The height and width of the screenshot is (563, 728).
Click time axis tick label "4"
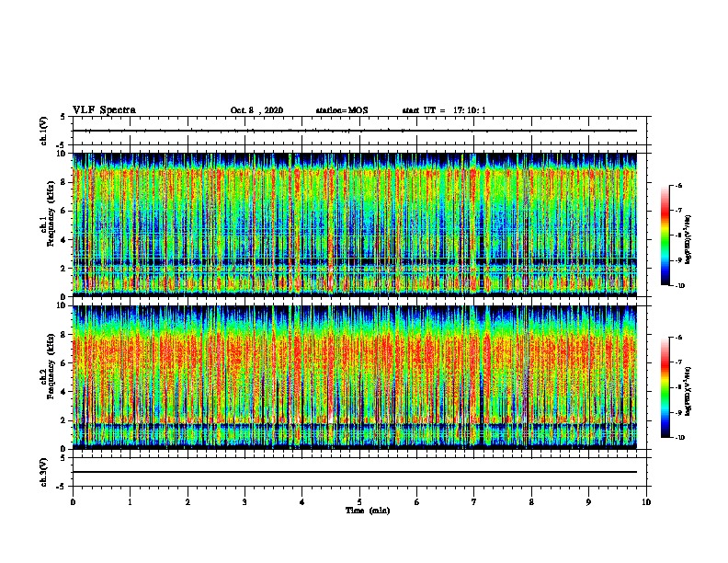302,502
